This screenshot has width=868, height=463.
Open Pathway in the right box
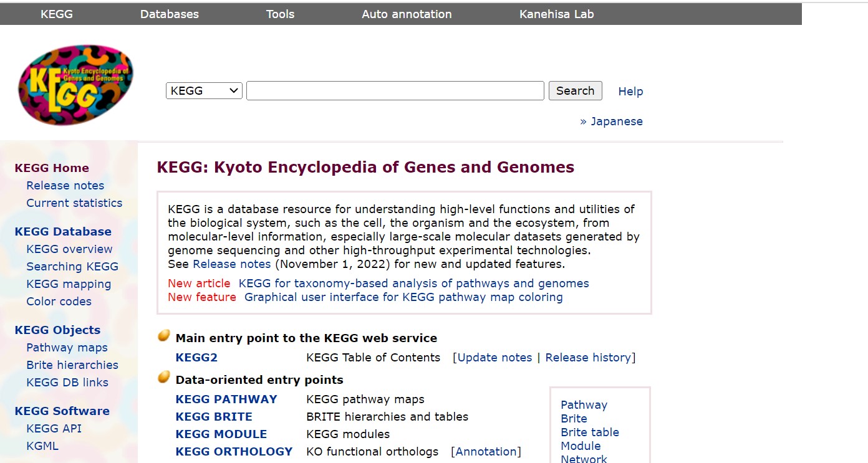tap(584, 405)
